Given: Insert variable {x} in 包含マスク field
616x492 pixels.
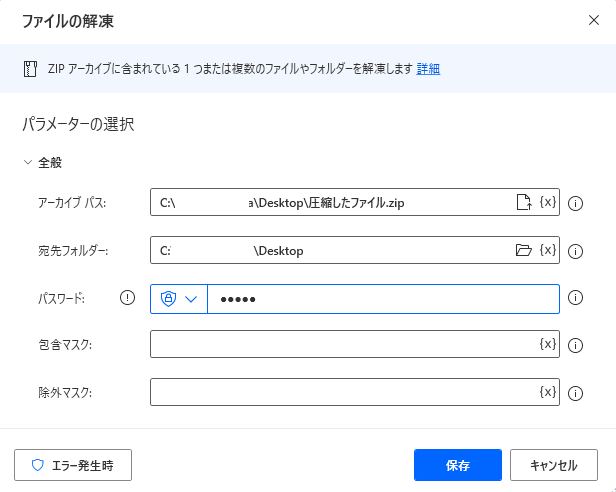Looking at the screenshot, I should pos(548,344).
